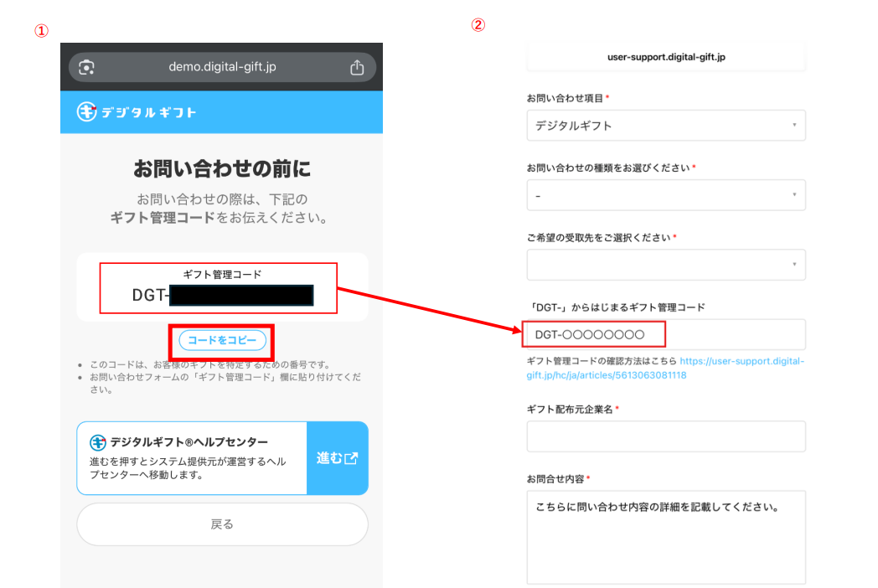This screenshot has width=878, height=588.
Task: Click the デジタルギフト logo in blue header
Action: click(x=137, y=112)
